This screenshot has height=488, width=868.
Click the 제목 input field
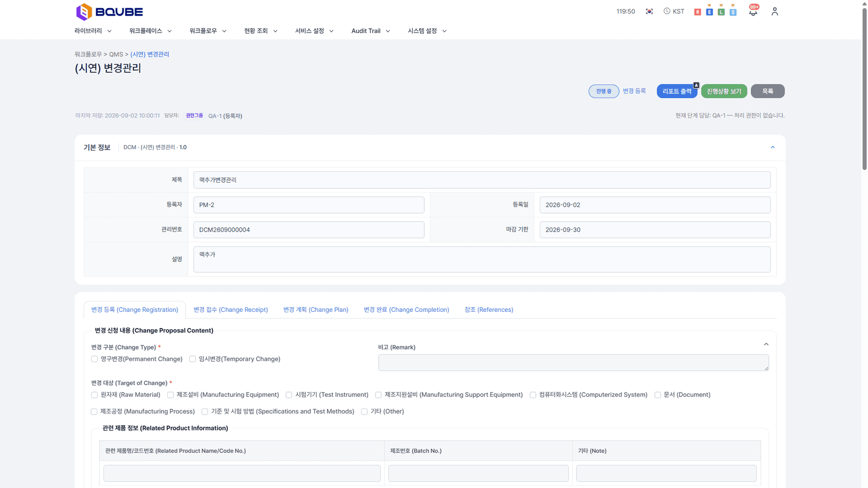(x=482, y=180)
